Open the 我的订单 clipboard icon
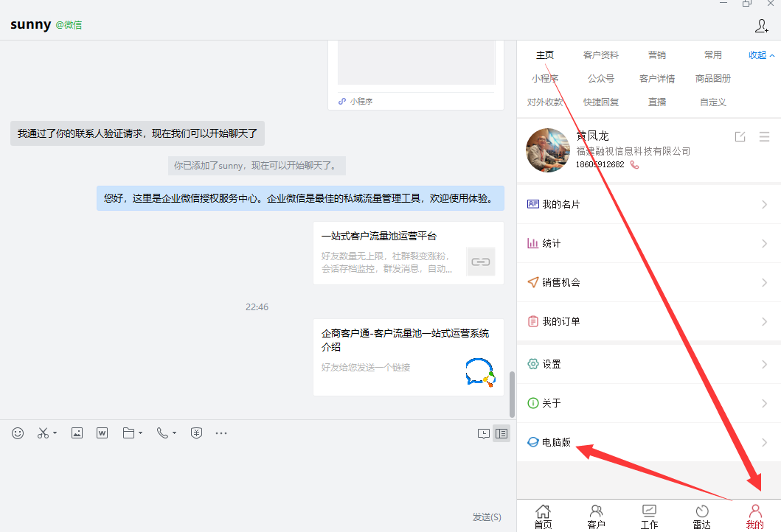781x532 pixels. click(x=533, y=321)
